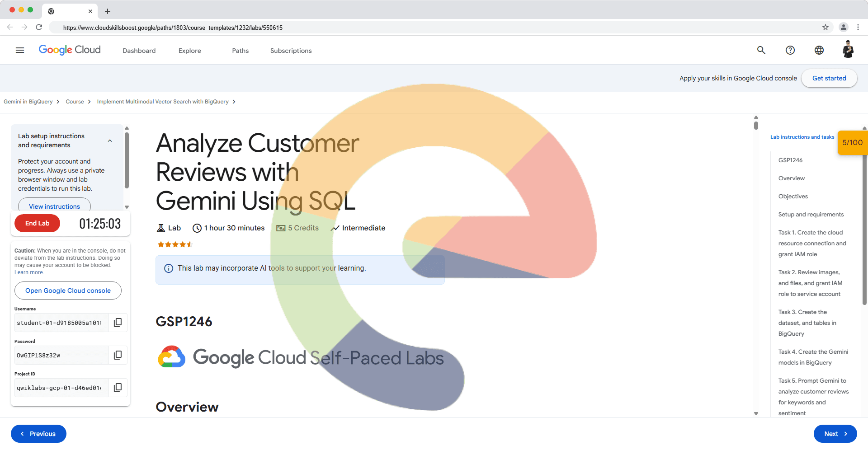Click the Username field value
This screenshot has height=450, width=868.
[x=60, y=323]
